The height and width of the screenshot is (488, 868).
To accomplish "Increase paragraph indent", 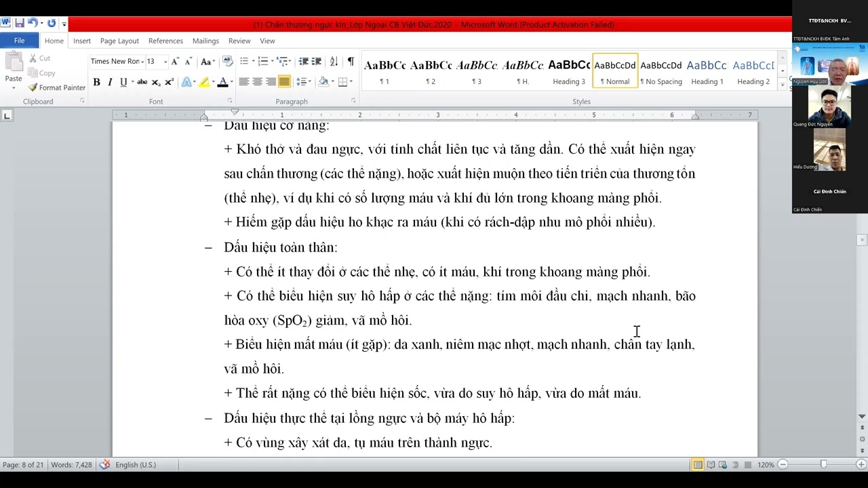I will [316, 62].
